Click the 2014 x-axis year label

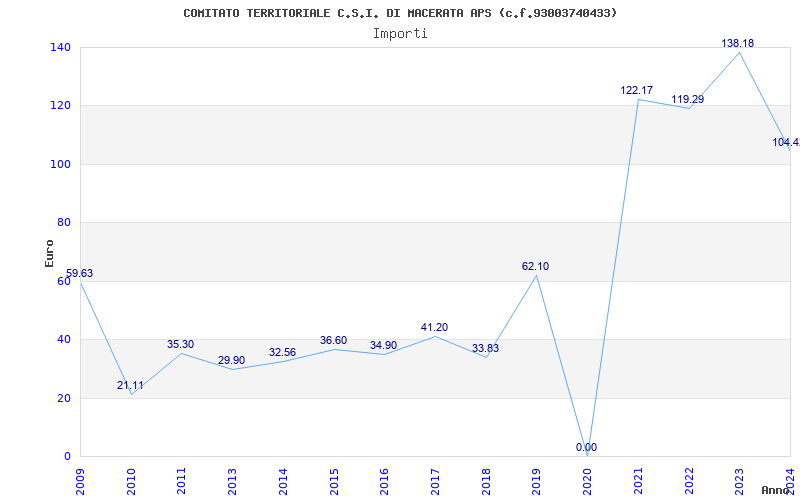tap(283, 481)
